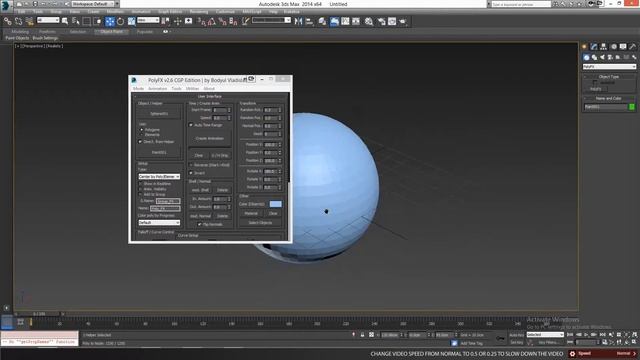Click the green object color swatch

632,107
